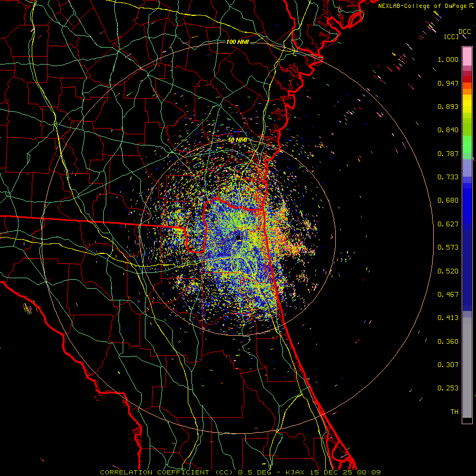Click the 0.893 scale value
Screen dimensions: 476x476
pos(448,106)
